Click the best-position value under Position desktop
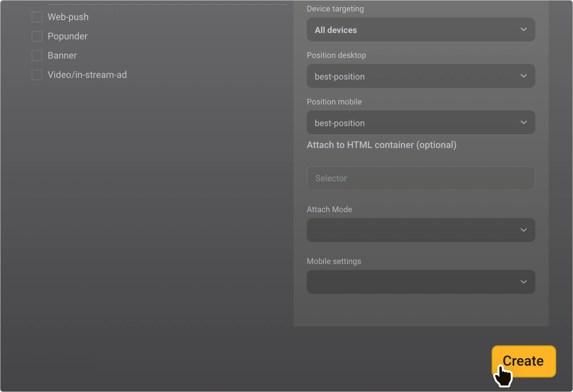Viewport: 573px width, 392px height. coord(339,76)
